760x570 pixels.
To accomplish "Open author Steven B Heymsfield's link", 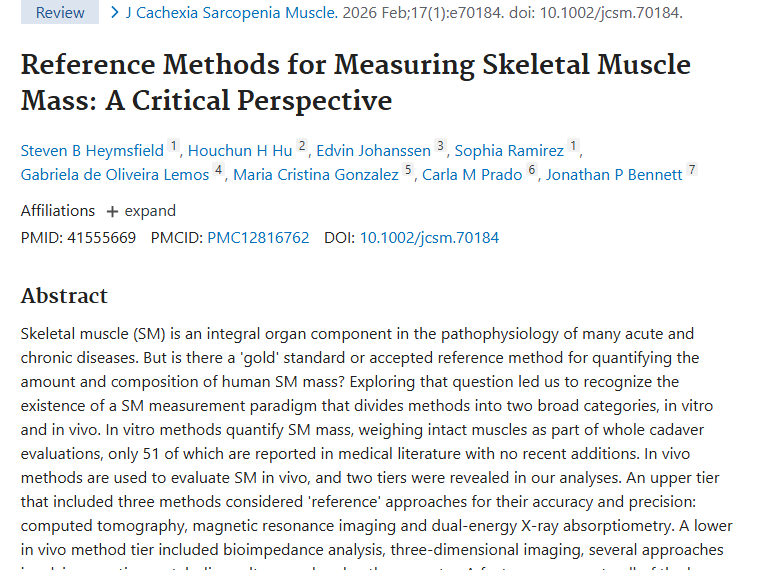I will click(92, 151).
